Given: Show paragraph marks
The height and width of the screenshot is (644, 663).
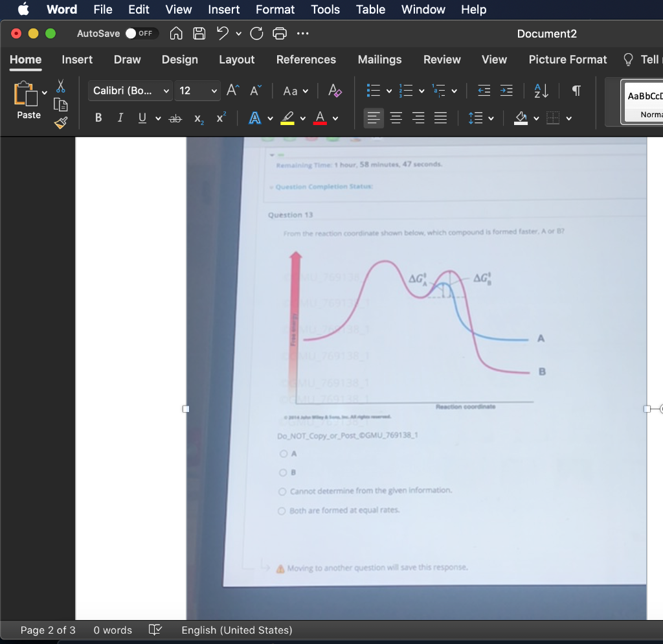Looking at the screenshot, I should [x=576, y=91].
